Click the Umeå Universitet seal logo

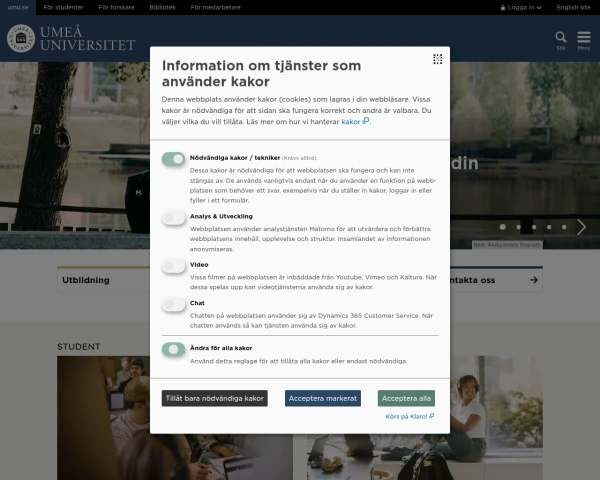(x=21, y=38)
